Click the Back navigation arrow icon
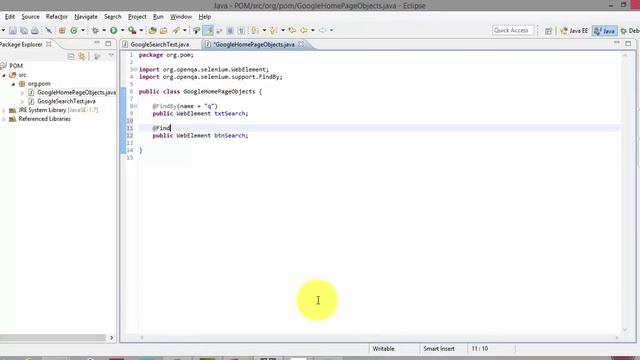This screenshot has width=640, height=360. 304,31
